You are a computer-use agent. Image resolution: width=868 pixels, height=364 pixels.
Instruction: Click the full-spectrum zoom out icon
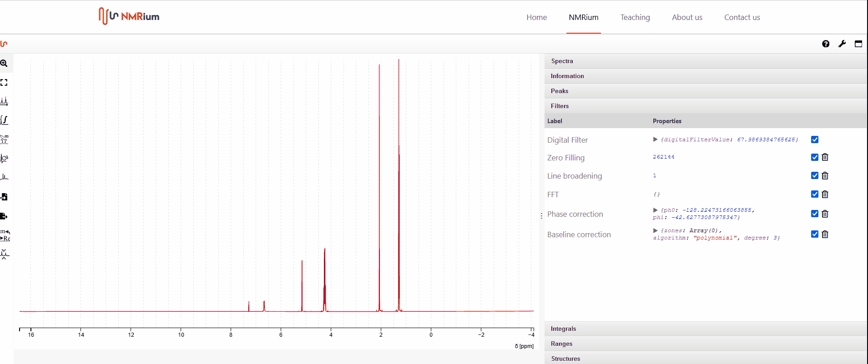point(4,83)
